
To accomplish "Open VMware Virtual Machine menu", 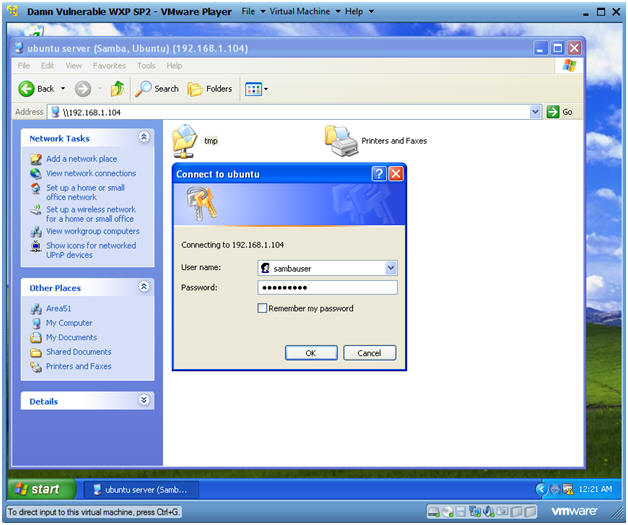I will pyautogui.click(x=304, y=12).
